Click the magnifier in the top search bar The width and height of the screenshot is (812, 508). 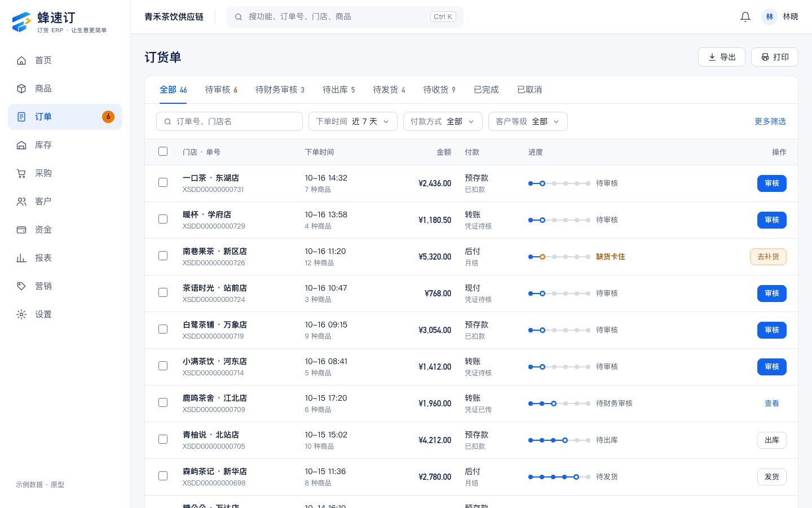pyautogui.click(x=239, y=17)
